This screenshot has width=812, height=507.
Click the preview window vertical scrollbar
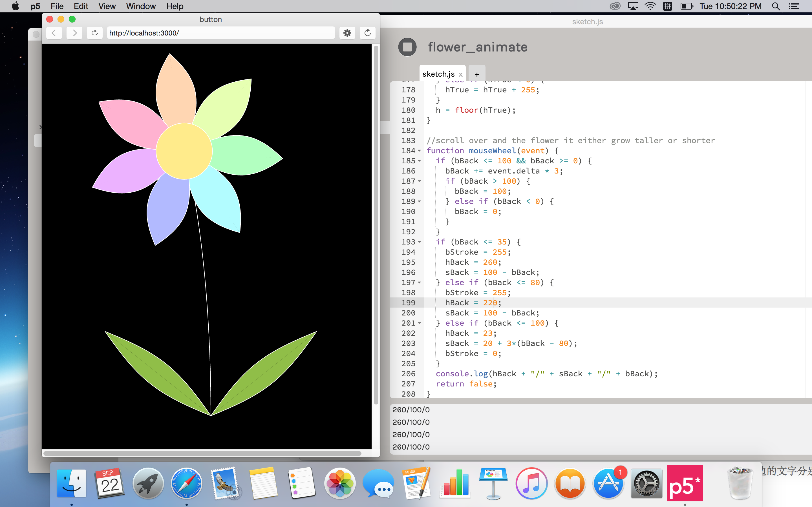click(376, 225)
